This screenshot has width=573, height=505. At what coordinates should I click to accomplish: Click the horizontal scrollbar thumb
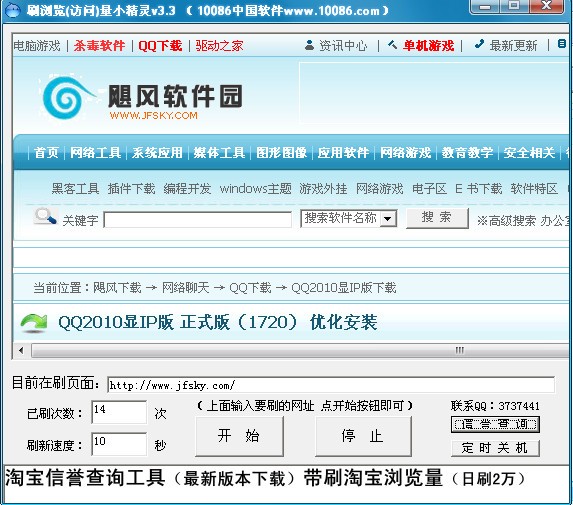[300, 350]
